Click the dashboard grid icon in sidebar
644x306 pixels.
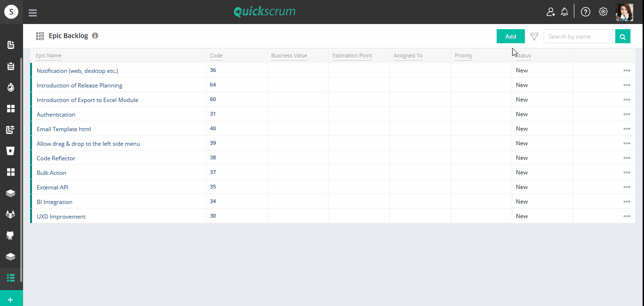point(11,108)
